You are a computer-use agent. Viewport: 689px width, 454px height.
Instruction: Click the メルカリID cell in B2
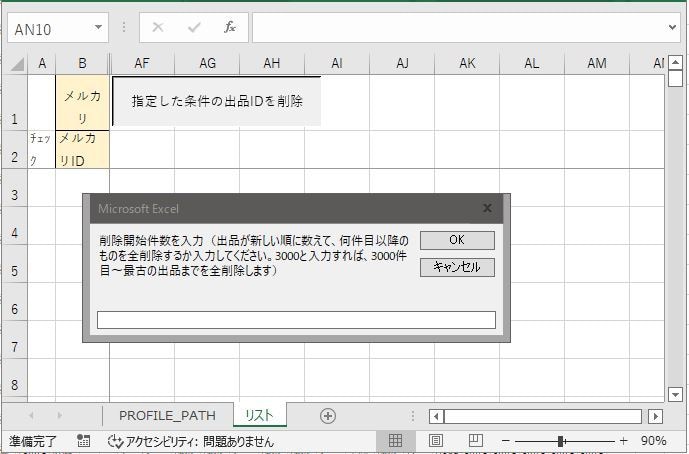pyautogui.click(x=82, y=149)
